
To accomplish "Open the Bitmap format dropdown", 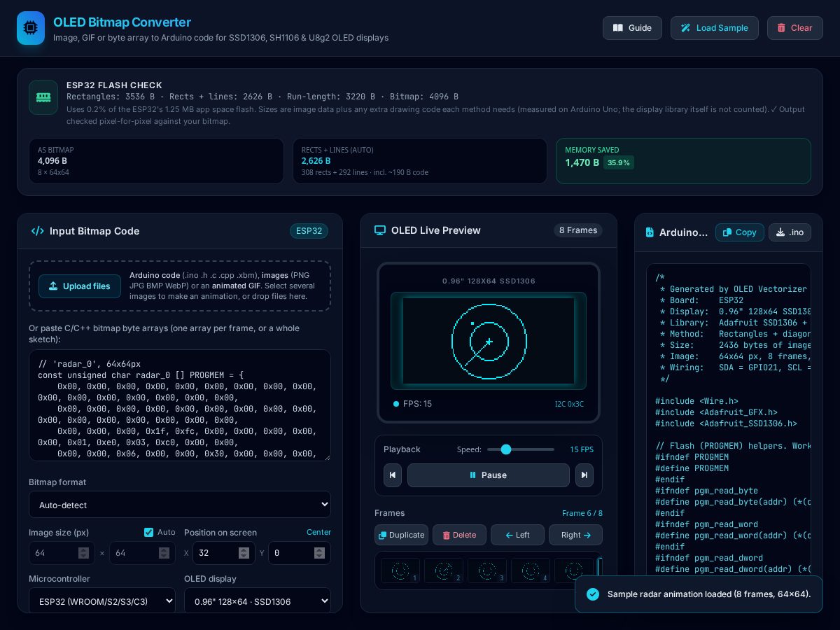I will coord(180,505).
